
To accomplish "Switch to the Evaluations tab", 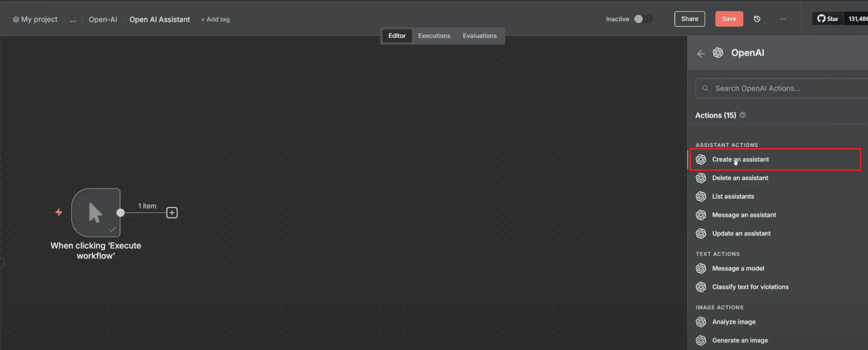I will pos(480,36).
